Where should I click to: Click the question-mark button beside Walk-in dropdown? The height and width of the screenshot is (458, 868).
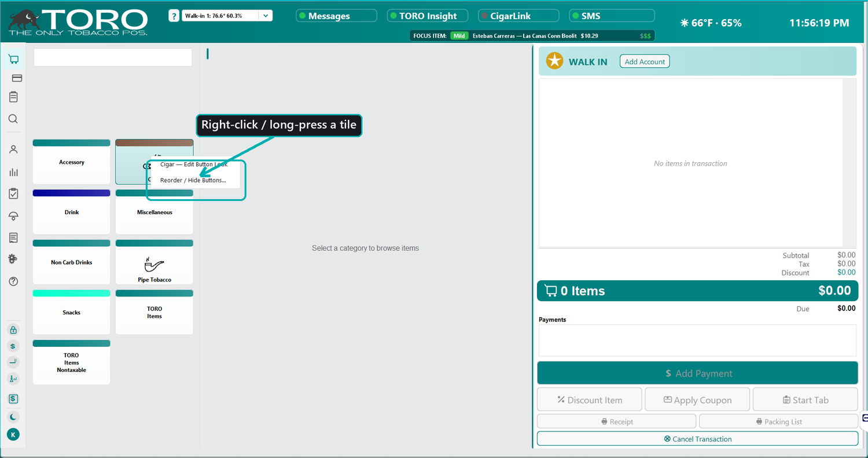[174, 16]
